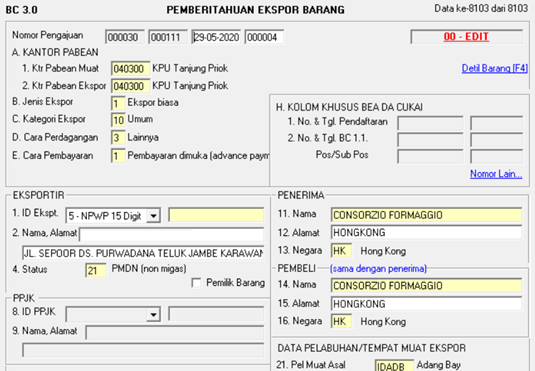Expand the ID PPJK dropdown

(x=154, y=314)
